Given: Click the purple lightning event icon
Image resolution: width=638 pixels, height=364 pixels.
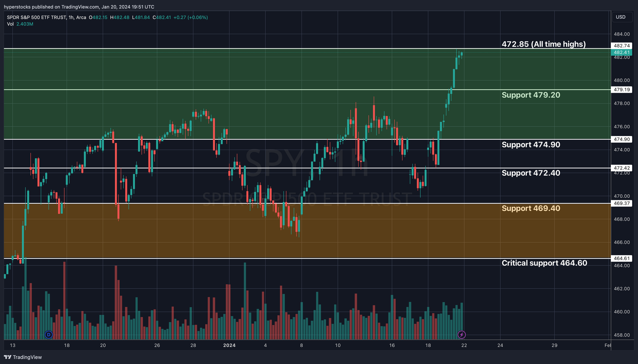Looking at the screenshot, I should pos(462,335).
